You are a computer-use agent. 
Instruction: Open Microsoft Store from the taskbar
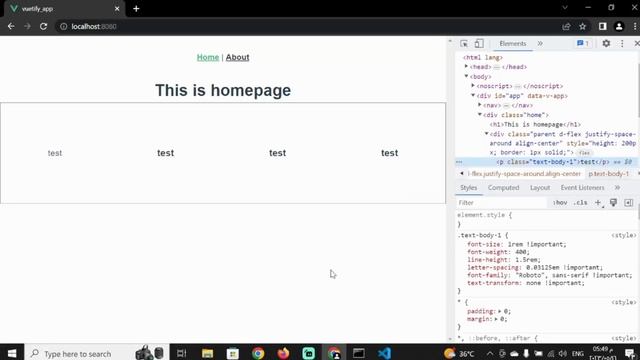point(233,353)
